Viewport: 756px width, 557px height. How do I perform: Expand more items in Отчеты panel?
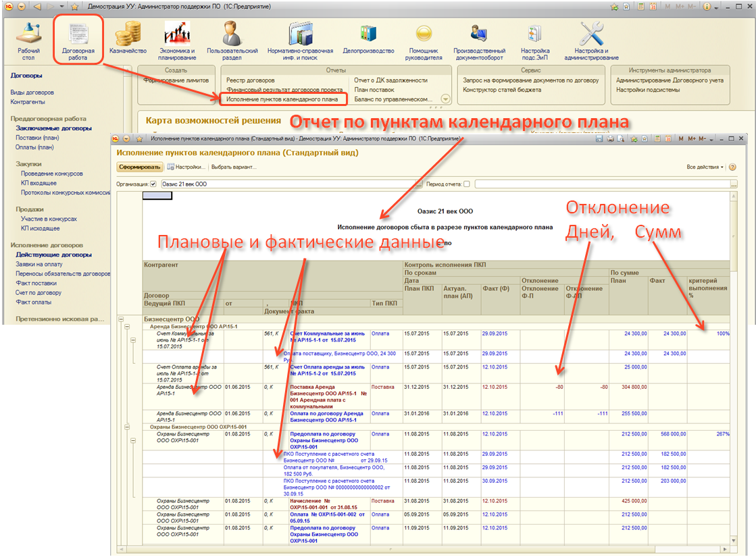(445, 99)
